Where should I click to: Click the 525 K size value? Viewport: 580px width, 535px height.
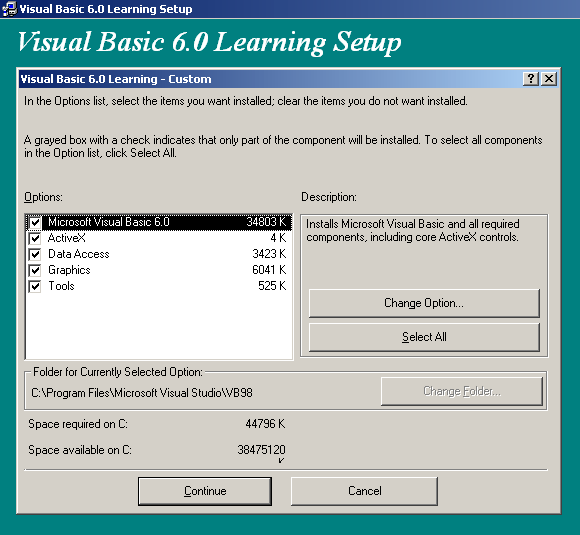click(272, 286)
